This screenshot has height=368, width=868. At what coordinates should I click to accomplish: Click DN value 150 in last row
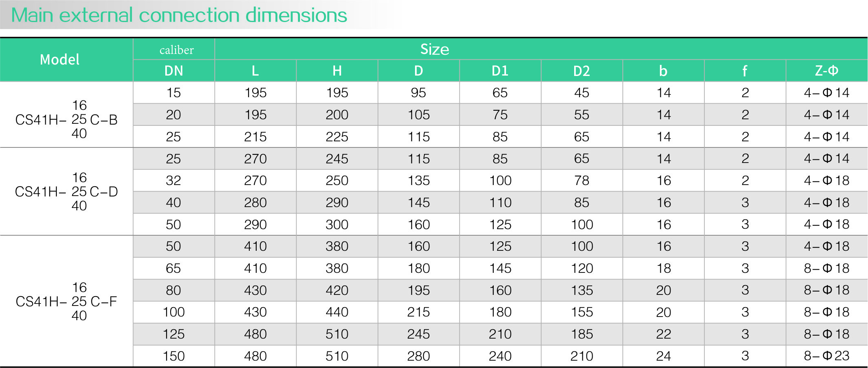(x=173, y=356)
